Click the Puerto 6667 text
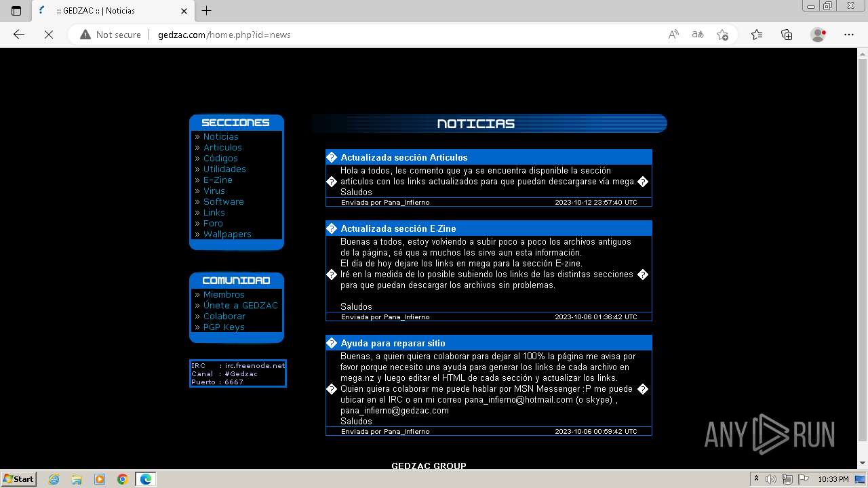 tap(217, 382)
